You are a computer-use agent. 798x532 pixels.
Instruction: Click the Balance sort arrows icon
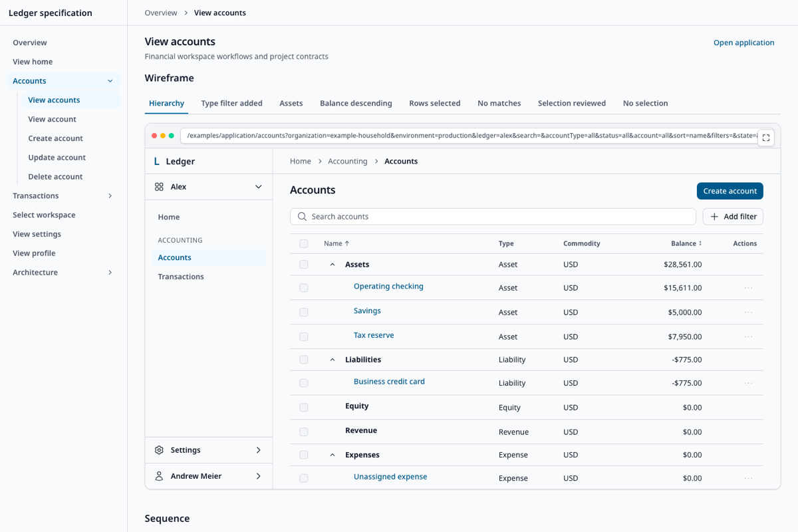point(700,243)
